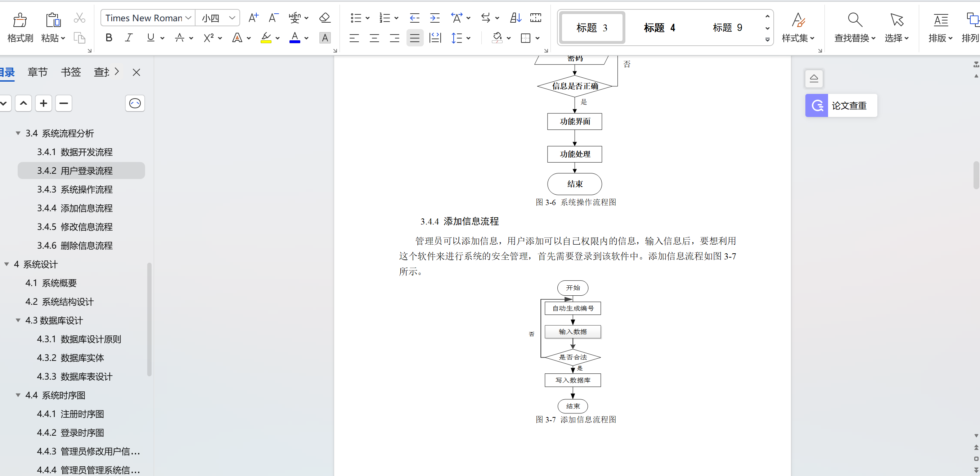Click the sort A-Z icon
The width and height of the screenshot is (980, 476).
pyautogui.click(x=516, y=18)
